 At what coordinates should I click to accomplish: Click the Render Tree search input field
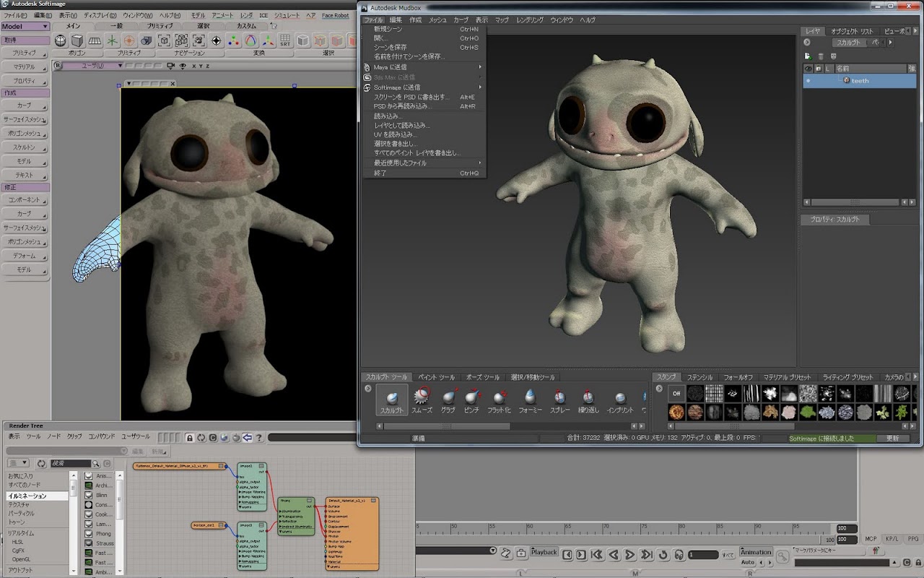pyautogui.click(x=70, y=463)
